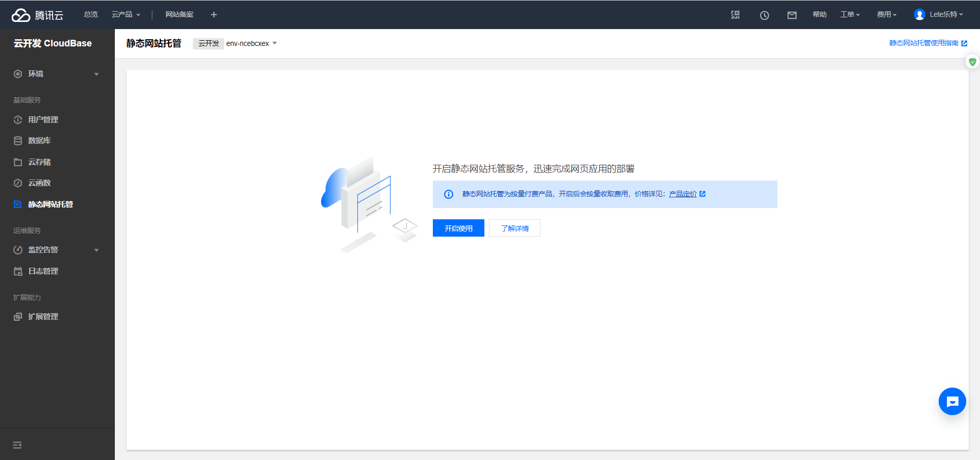Image resolution: width=980 pixels, height=460 pixels.
Task: Open the chat support floating button
Action: pyautogui.click(x=952, y=401)
